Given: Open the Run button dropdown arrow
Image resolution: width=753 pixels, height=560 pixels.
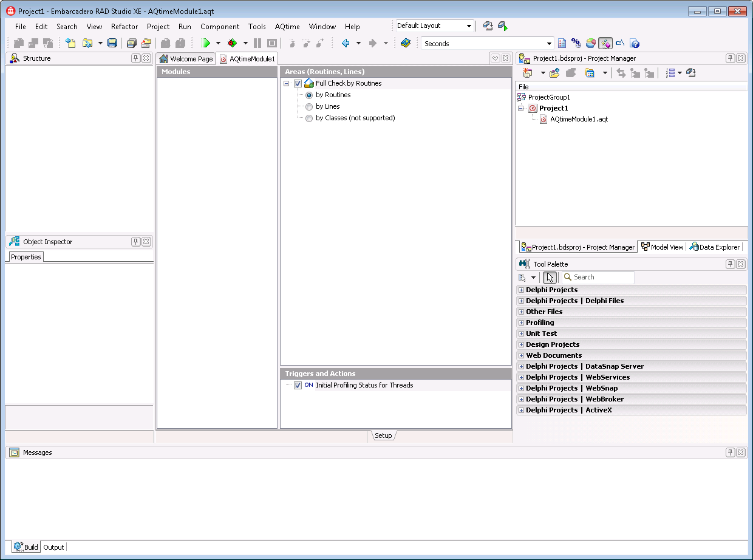Looking at the screenshot, I should 218,43.
